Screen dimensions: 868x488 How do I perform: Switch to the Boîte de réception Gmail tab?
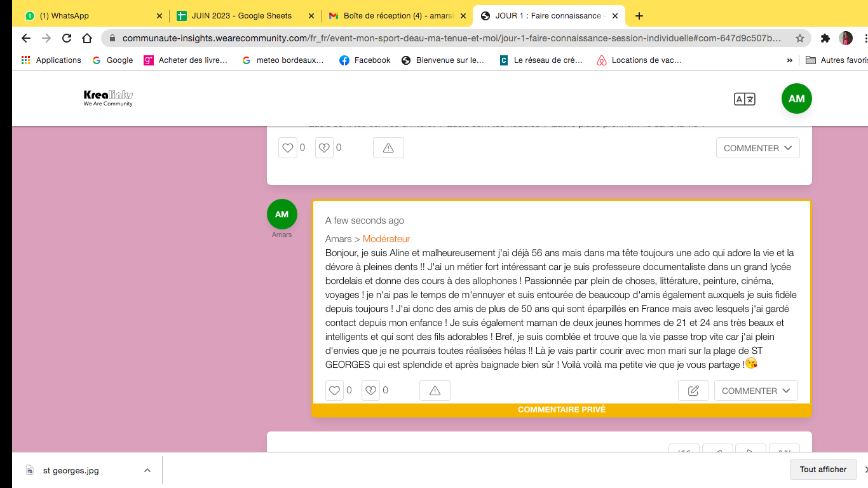(397, 16)
